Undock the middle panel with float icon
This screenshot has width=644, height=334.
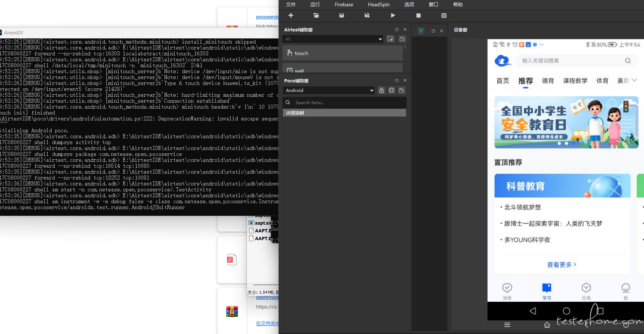pos(433,31)
